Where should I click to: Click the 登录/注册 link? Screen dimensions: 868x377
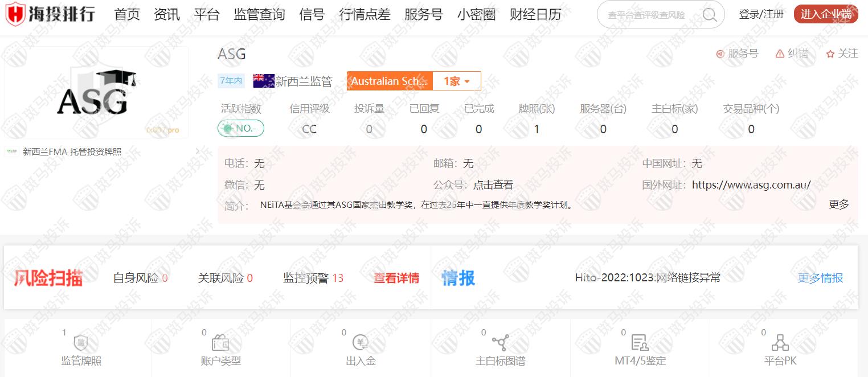pyautogui.click(x=761, y=15)
